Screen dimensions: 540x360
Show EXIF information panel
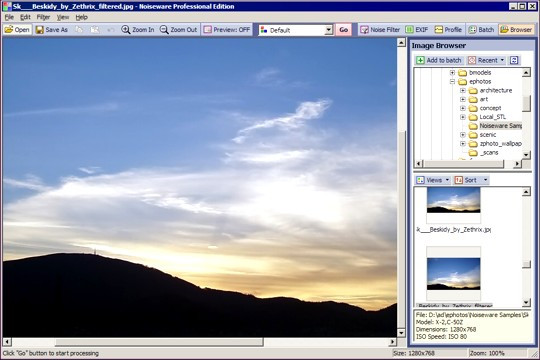[417, 30]
